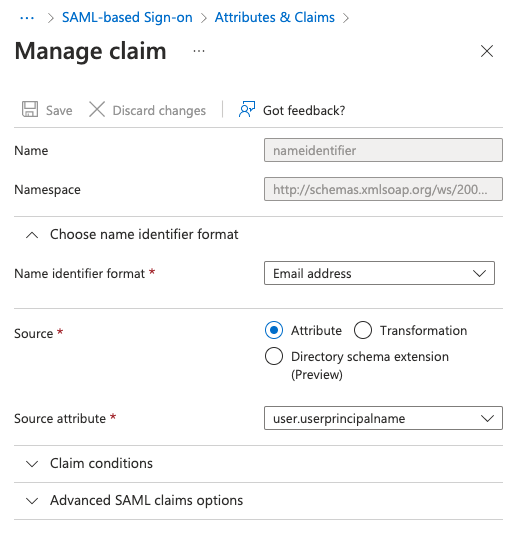Image resolution: width=519 pixels, height=543 pixels.
Task: Click the Save floppy disk icon
Action: click(x=30, y=109)
